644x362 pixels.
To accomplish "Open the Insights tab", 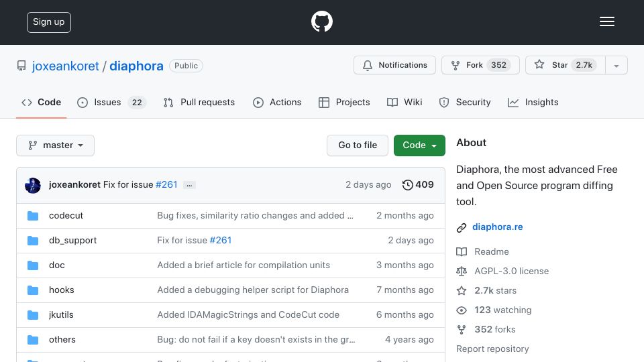I will (x=533, y=102).
